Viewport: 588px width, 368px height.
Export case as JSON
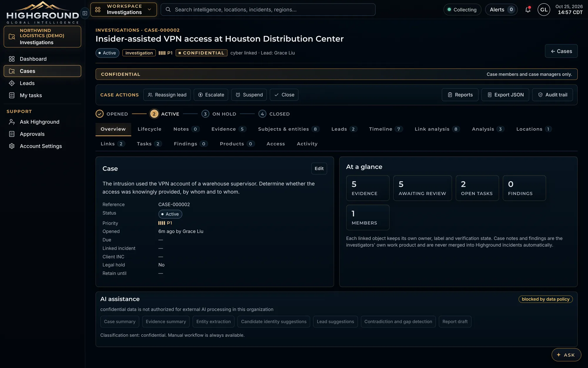click(x=505, y=95)
